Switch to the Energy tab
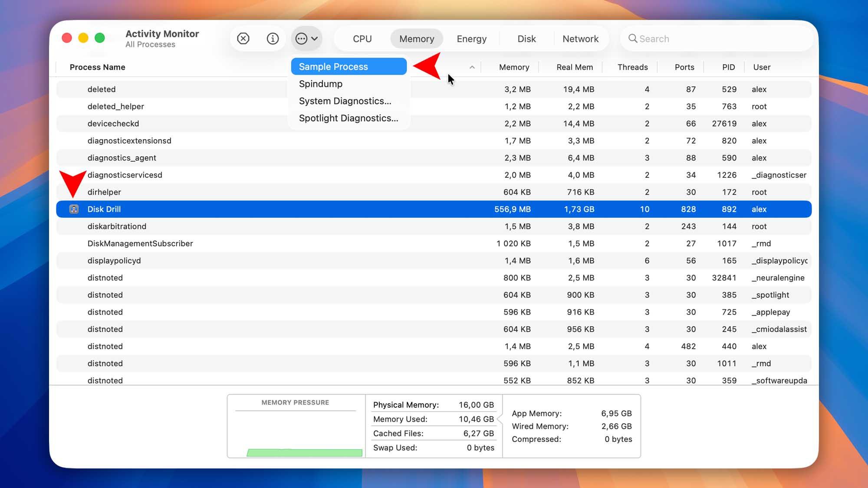 point(471,39)
